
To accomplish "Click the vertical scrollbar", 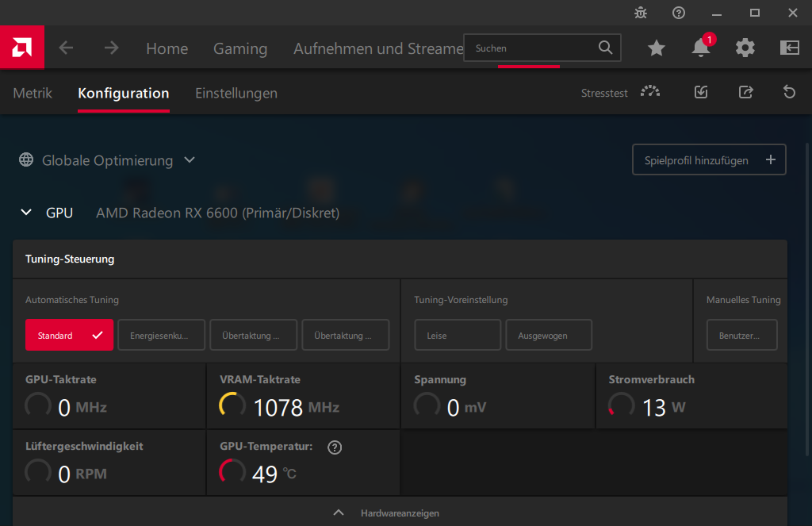I will [806, 300].
